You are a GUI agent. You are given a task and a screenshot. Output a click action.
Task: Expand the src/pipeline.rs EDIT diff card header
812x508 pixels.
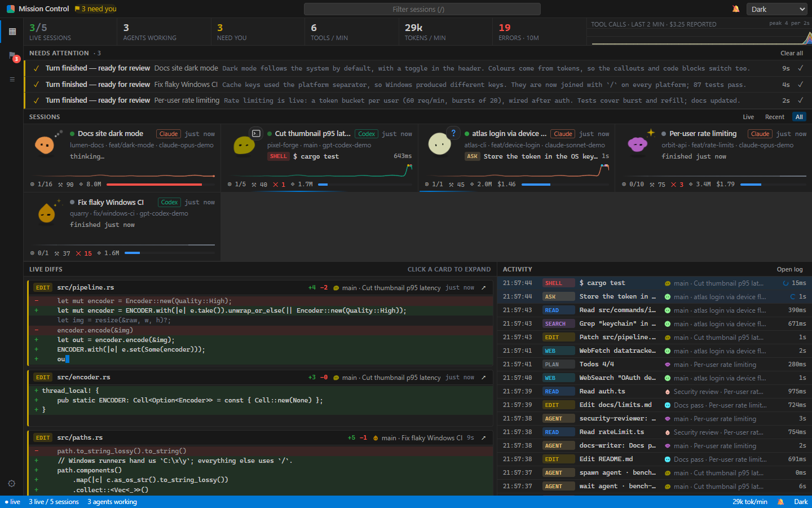coord(261,288)
